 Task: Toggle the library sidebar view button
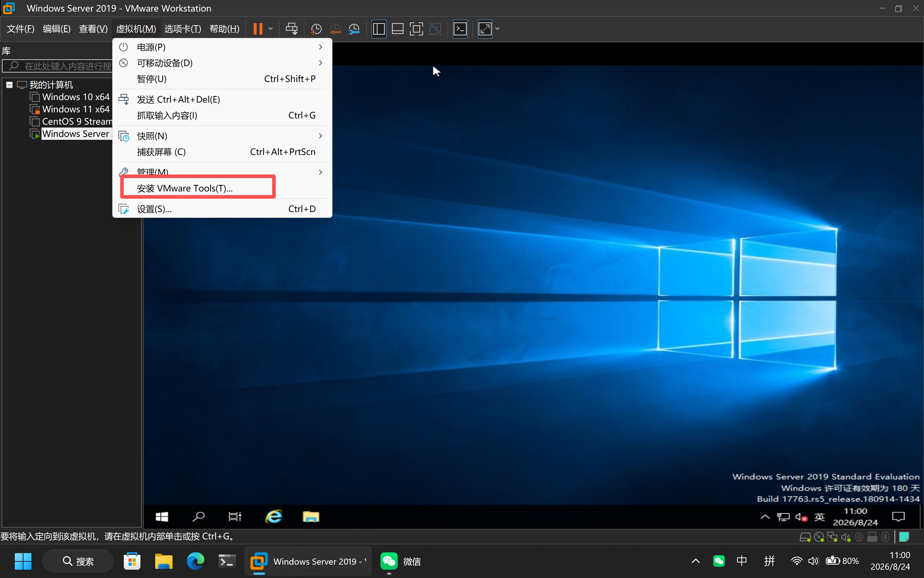[379, 29]
